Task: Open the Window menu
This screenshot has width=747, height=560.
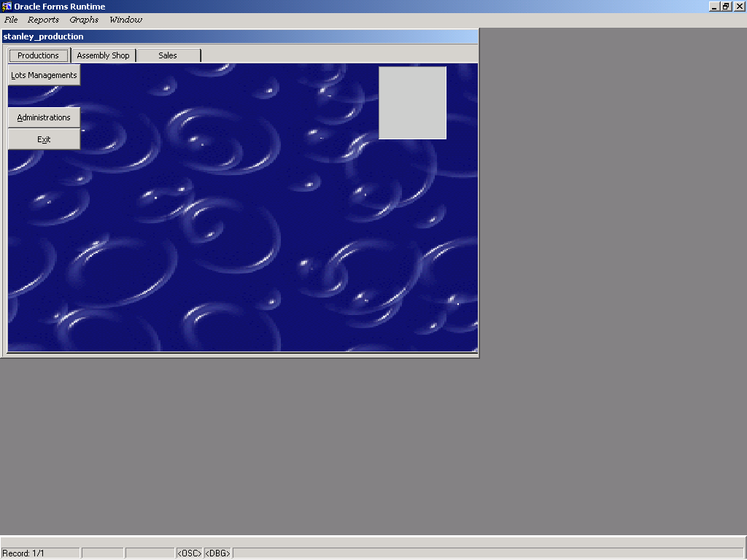Action: point(125,20)
